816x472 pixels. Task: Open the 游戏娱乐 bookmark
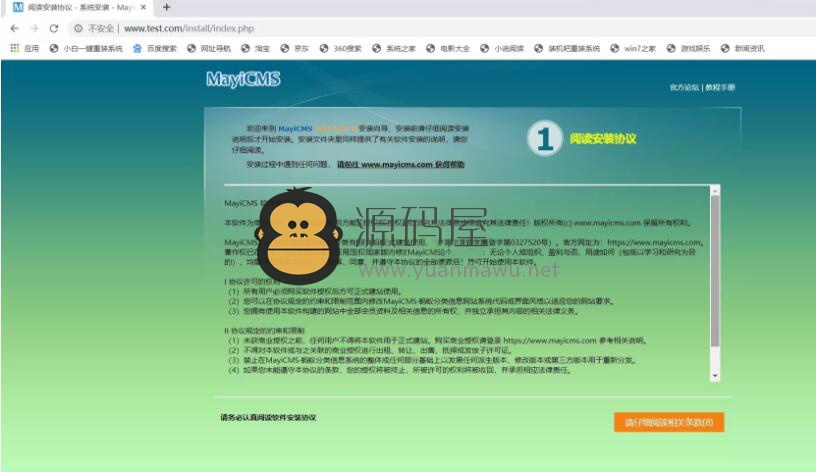(x=688, y=48)
